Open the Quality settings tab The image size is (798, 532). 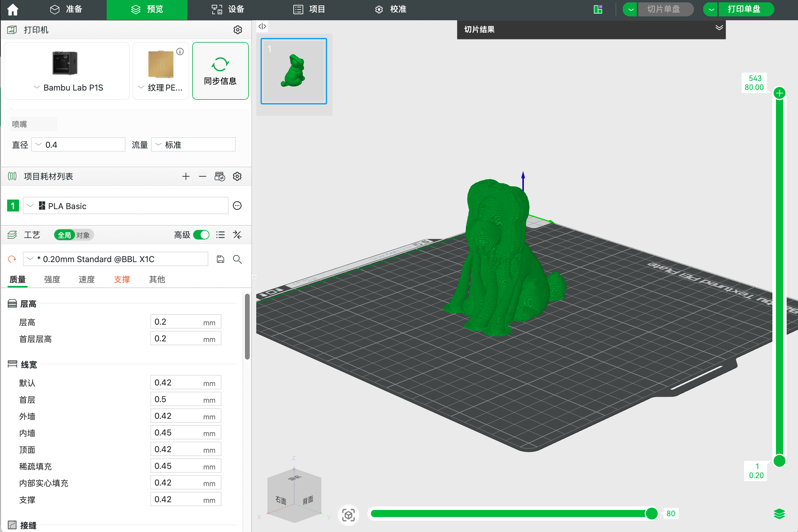pyautogui.click(x=18, y=279)
